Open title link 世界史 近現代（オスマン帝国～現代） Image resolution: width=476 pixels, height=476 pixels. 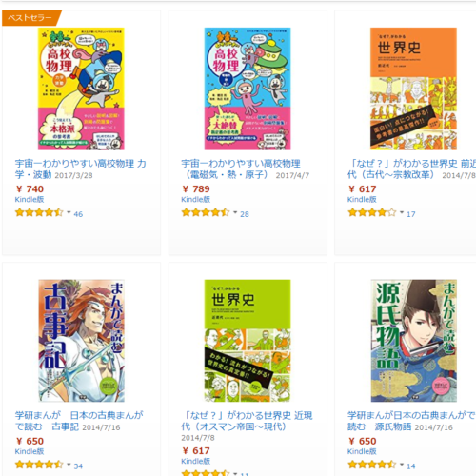pyautogui.click(x=247, y=421)
